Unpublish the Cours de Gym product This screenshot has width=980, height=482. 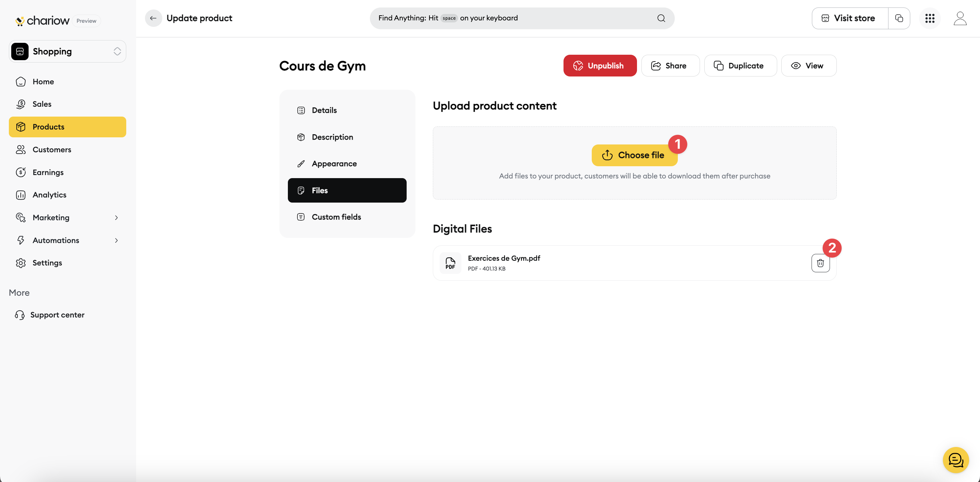click(600, 66)
